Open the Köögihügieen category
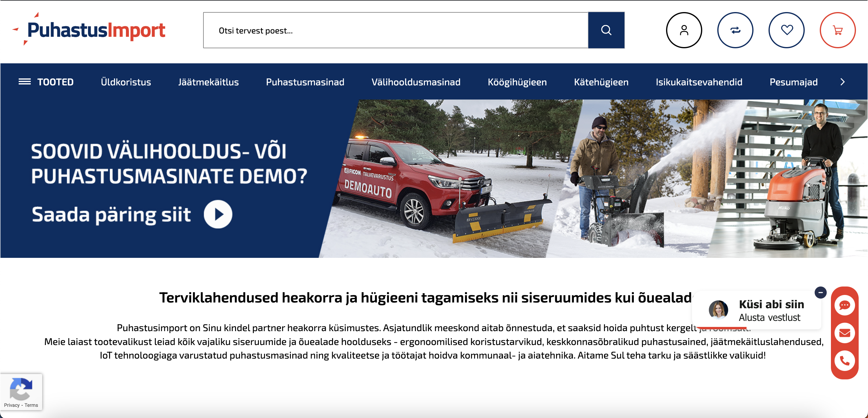 point(517,82)
